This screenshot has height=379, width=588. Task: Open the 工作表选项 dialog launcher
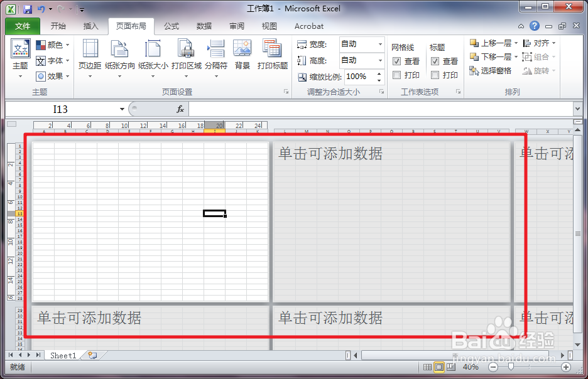[458, 92]
